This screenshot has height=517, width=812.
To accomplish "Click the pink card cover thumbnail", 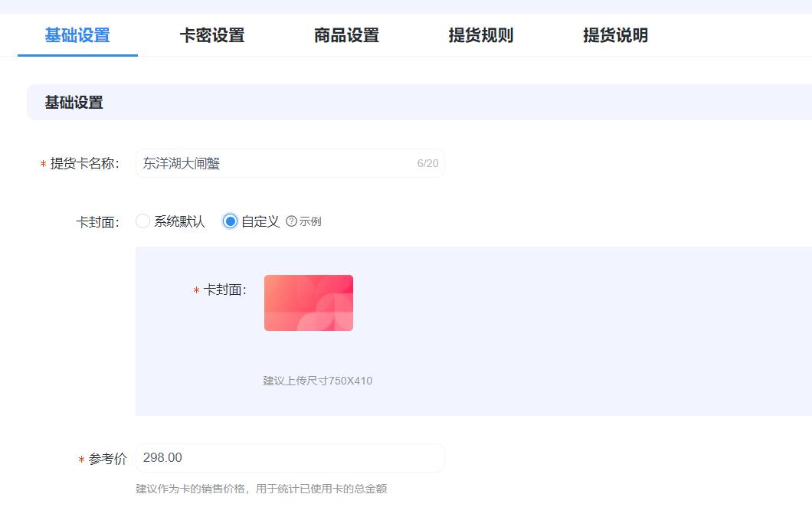I will point(309,303).
